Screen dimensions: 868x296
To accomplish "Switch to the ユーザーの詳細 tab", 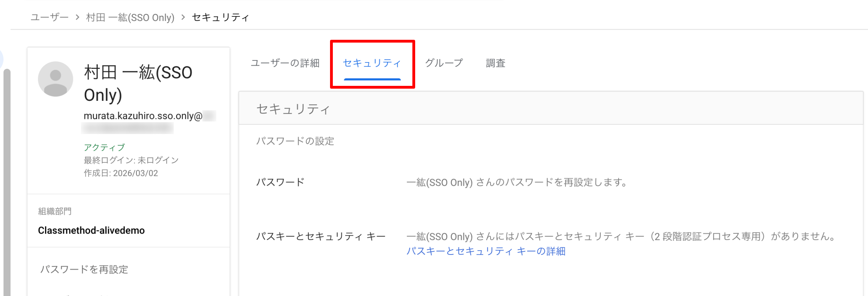I will tap(285, 63).
